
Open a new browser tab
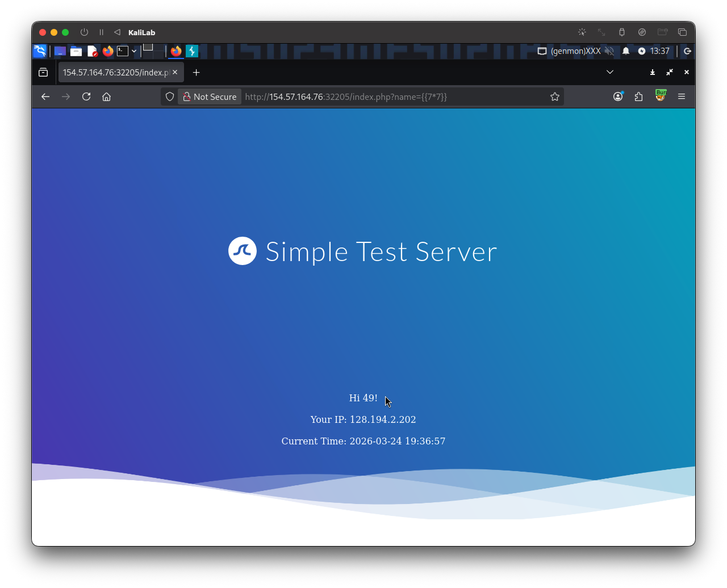tap(196, 72)
